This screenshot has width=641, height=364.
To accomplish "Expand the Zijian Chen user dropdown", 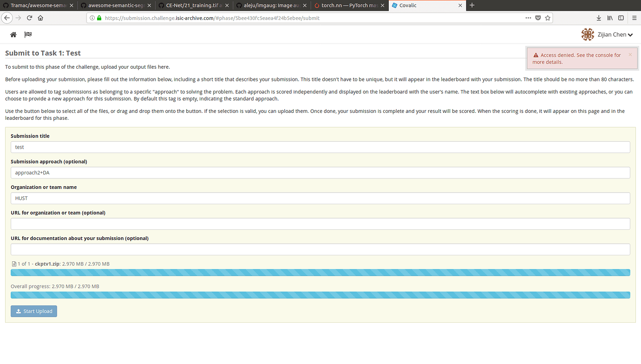I will click(x=607, y=35).
